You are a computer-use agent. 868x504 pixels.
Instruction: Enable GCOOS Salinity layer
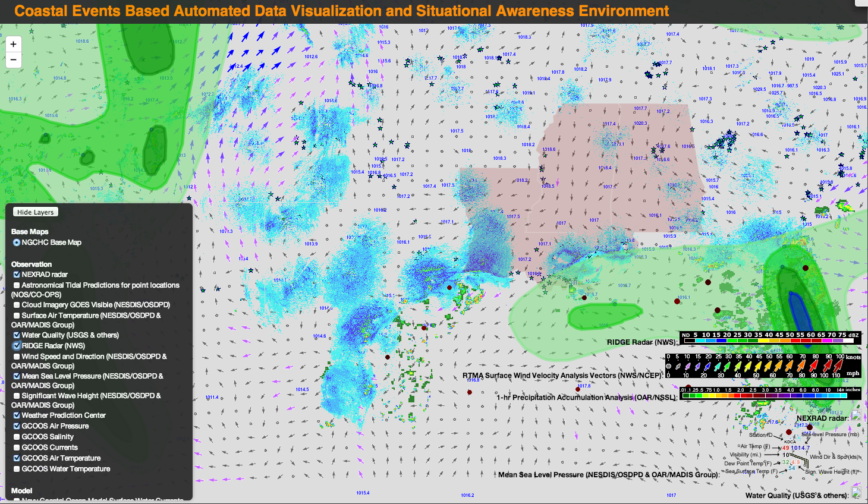17,437
